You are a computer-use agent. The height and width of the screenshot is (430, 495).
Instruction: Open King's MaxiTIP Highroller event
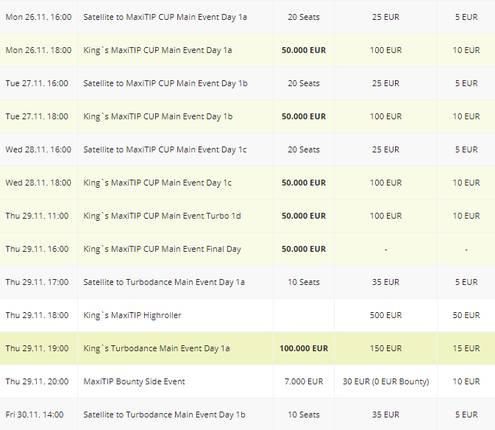(132, 315)
